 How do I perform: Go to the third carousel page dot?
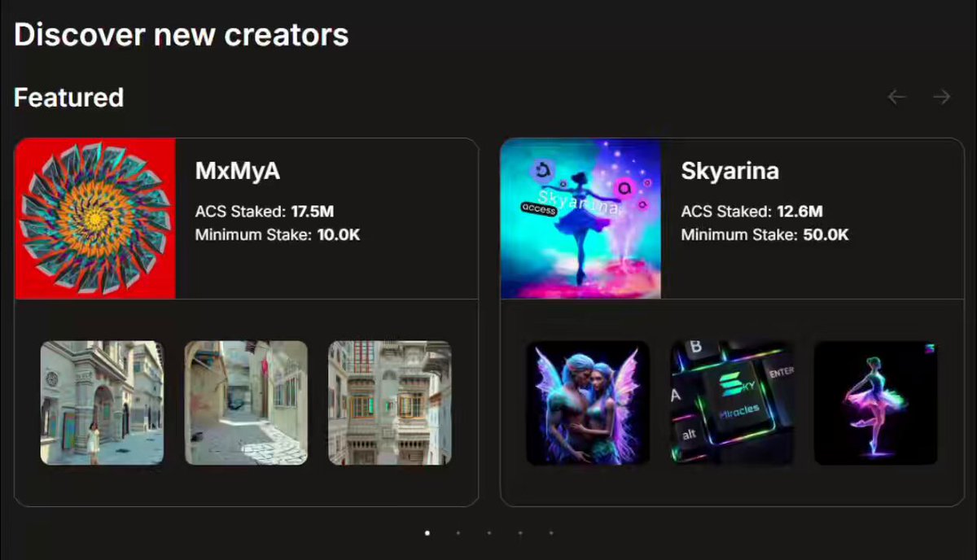click(x=489, y=533)
